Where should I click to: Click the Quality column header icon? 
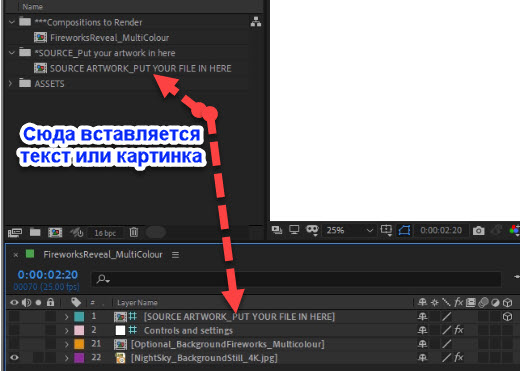(x=446, y=302)
